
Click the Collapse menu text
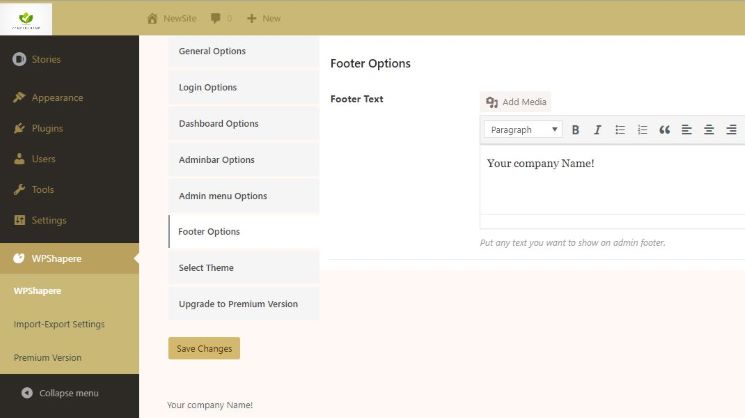pos(69,393)
